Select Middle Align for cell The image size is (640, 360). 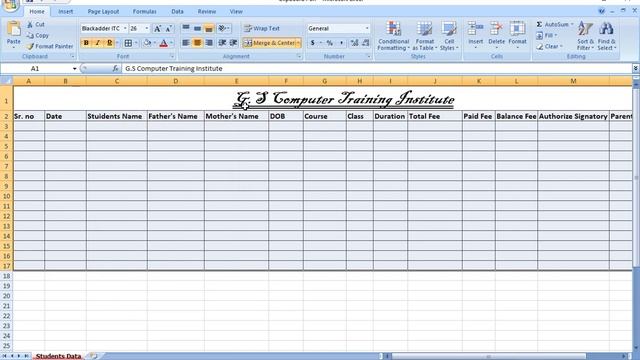(x=197, y=29)
